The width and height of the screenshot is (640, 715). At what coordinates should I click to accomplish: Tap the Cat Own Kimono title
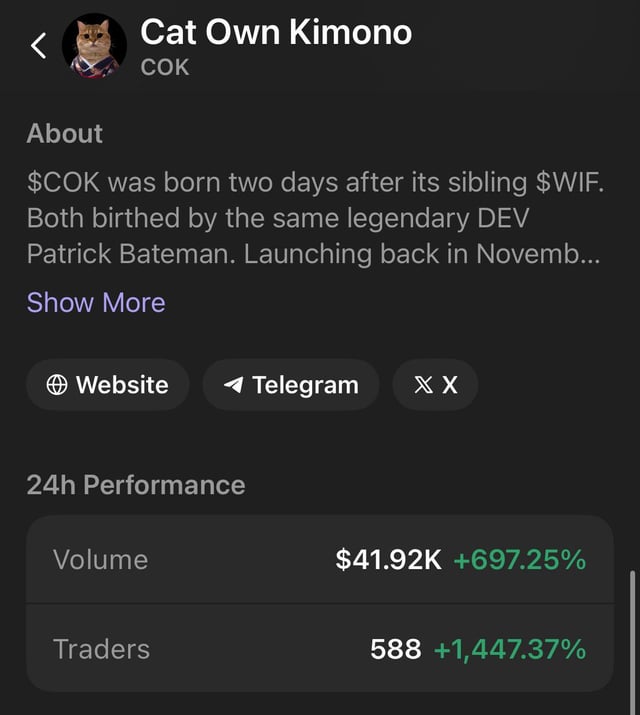(x=276, y=32)
